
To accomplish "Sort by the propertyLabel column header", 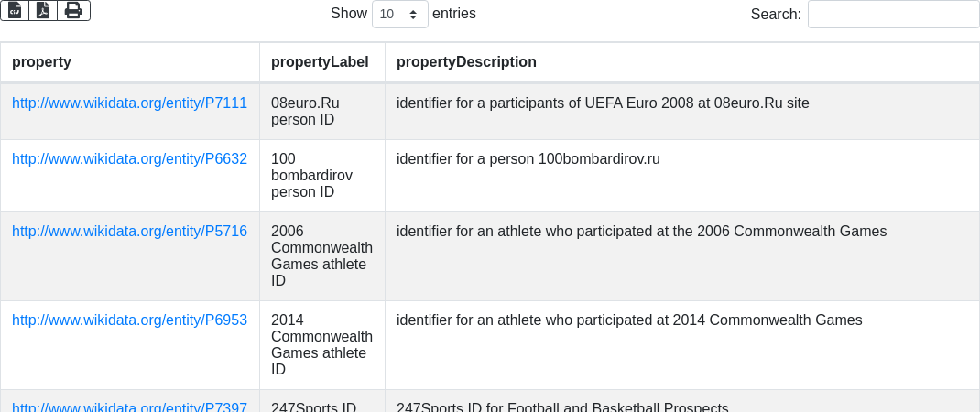I will tap(320, 62).
